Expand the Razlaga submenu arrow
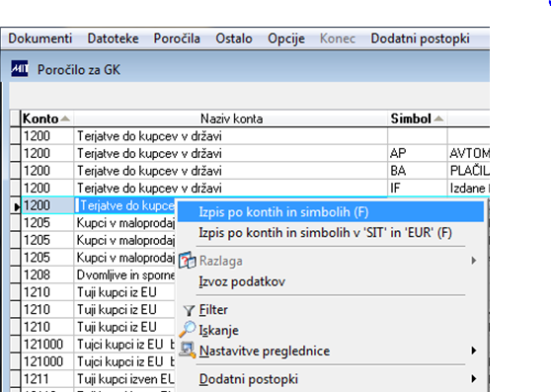This screenshot has width=551, height=392. point(474,261)
